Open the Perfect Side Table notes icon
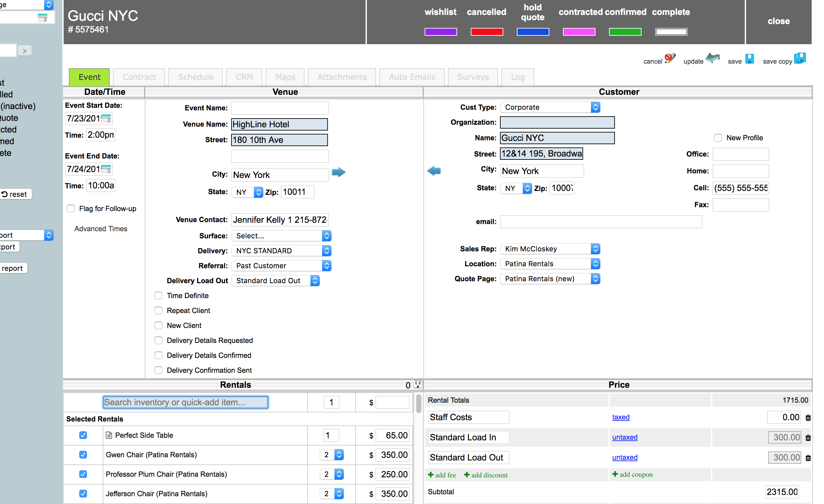 pyautogui.click(x=109, y=435)
